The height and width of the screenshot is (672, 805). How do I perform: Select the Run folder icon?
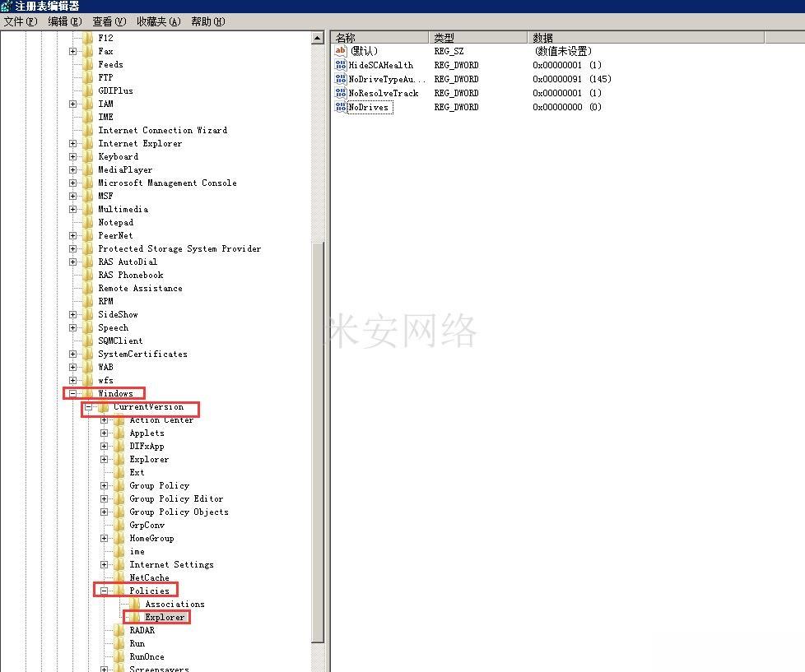point(119,643)
